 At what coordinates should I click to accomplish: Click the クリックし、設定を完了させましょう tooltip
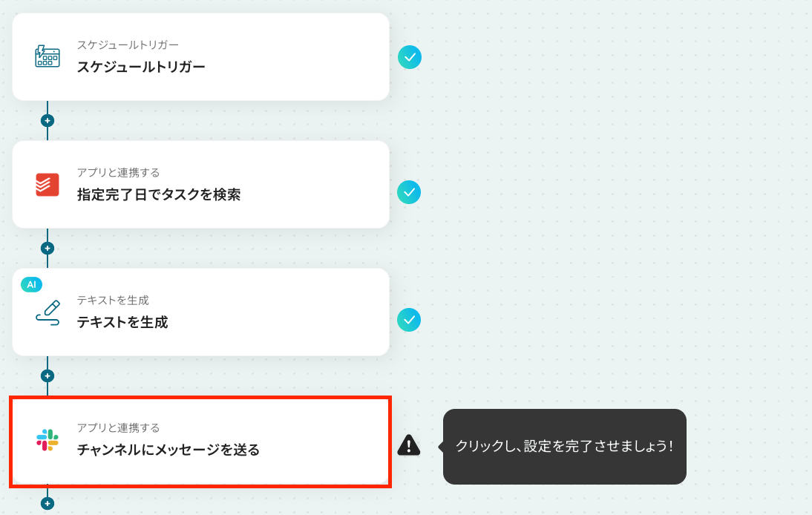pyautogui.click(x=564, y=446)
